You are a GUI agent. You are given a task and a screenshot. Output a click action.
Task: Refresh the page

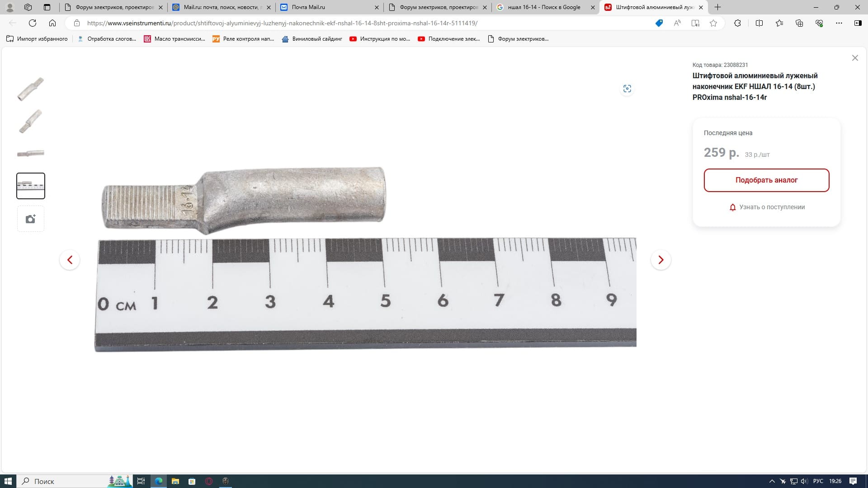[33, 23]
